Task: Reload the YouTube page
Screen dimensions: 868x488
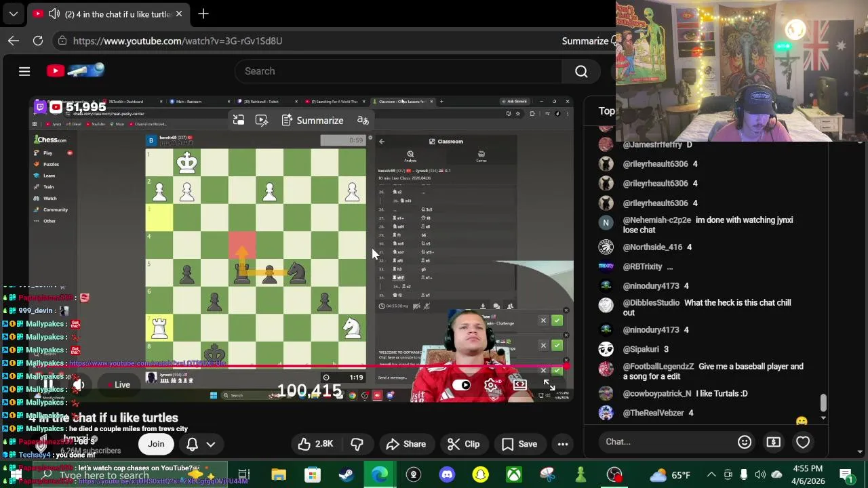Action: click(x=38, y=41)
